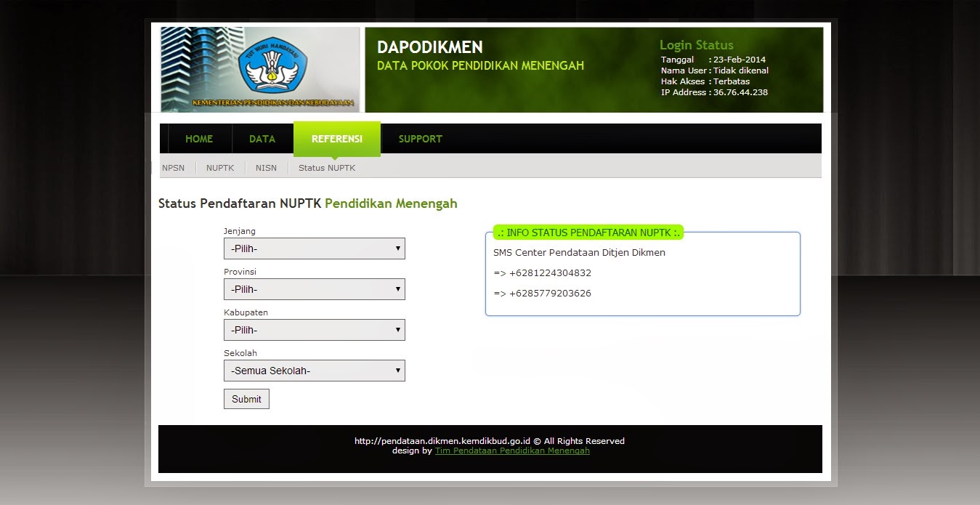Click the Kabupaten field label
This screenshot has height=505, width=980.
pyautogui.click(x=246, y=312)
